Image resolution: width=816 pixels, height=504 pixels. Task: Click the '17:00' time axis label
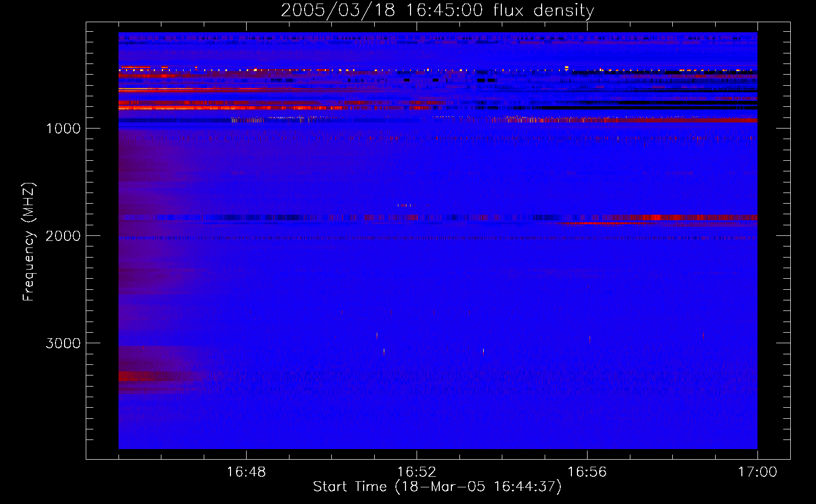(757, 472)
